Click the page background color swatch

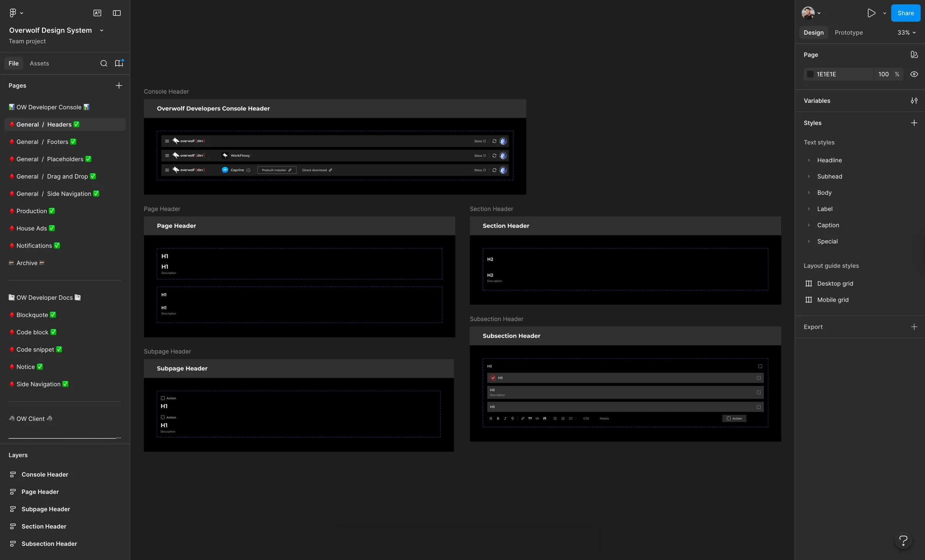click(x=810, y=74)
